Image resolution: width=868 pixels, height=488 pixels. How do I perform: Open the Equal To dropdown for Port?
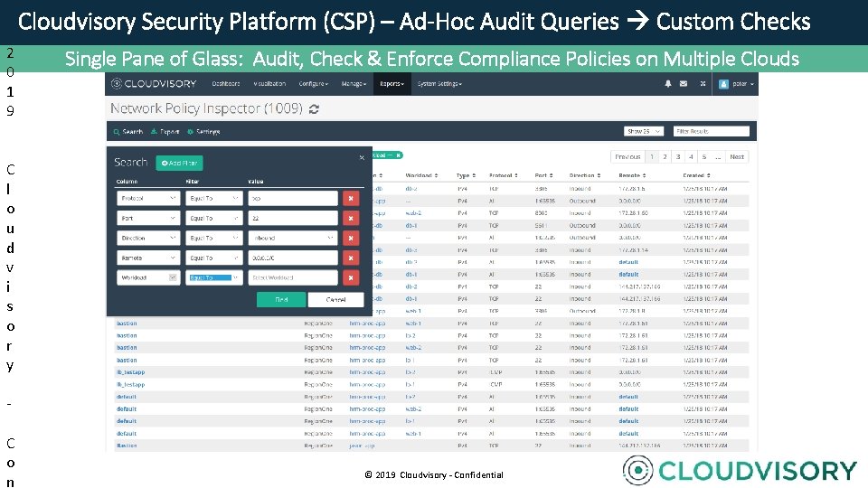pos(213,218)
